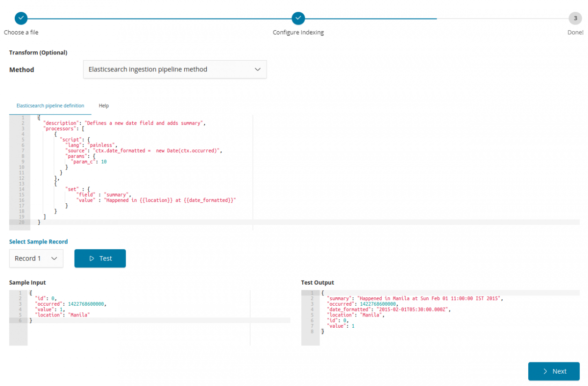Click the "field" : "summary" line
Image resolution: width=588 pixels, height=386 pixels.
104,194
